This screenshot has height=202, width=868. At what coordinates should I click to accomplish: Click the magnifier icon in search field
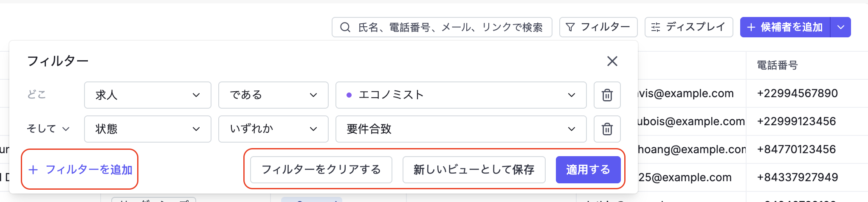345,27
